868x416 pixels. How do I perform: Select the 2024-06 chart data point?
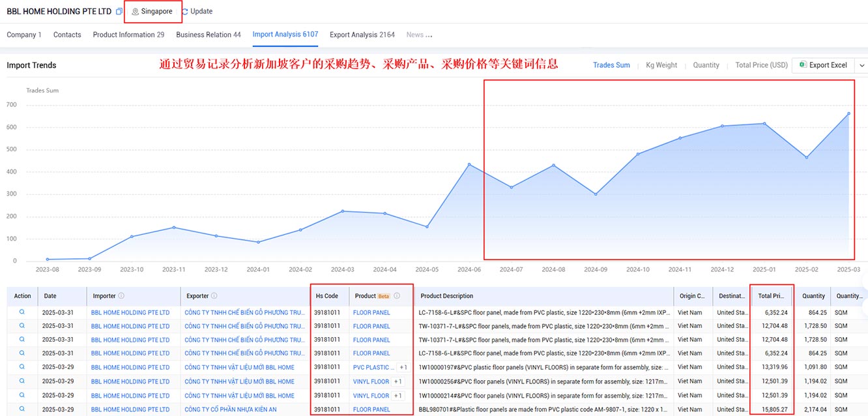(x=469, y=164)
